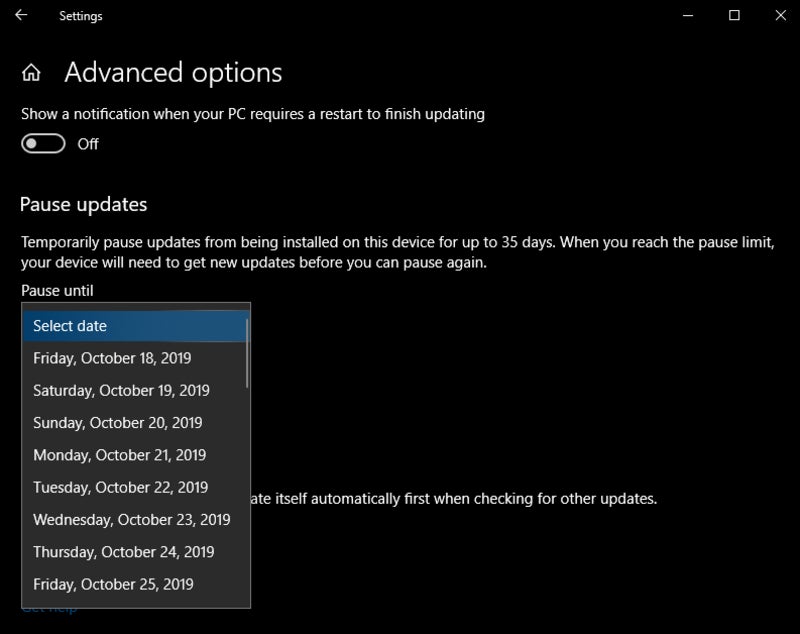Pick Monday, October 21, 2019
800x634 pixels.
(x=135, y=454)
